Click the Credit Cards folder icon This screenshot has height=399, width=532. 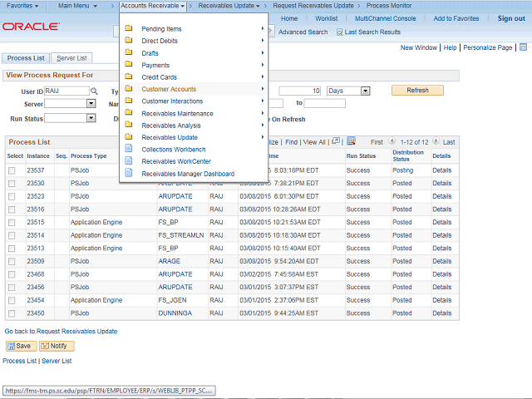click(x=129, y=77)
